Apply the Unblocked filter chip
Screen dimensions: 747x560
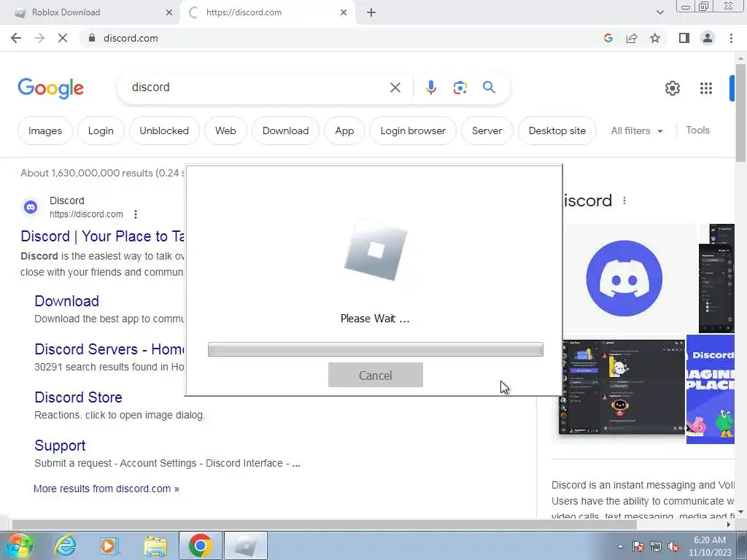pos(164,131)
